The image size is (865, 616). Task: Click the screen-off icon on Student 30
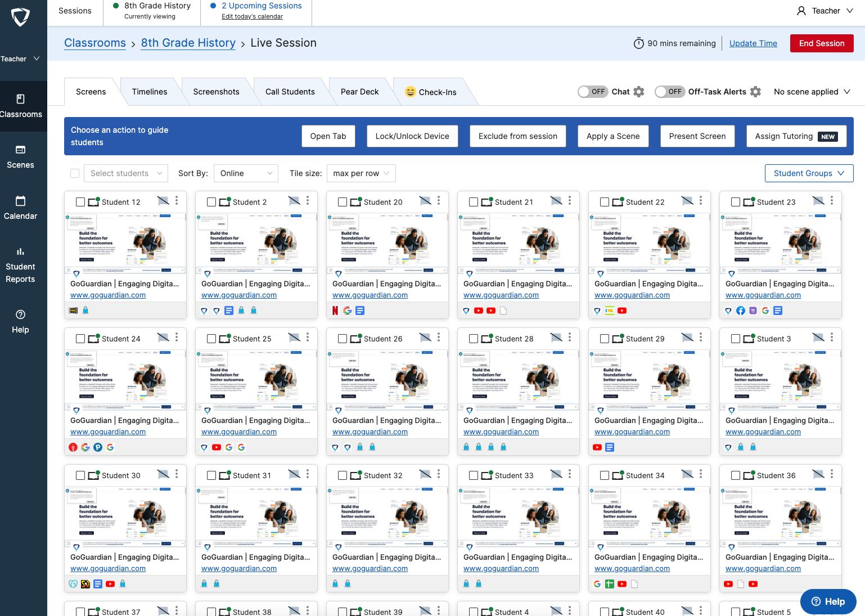click(163, 474)
